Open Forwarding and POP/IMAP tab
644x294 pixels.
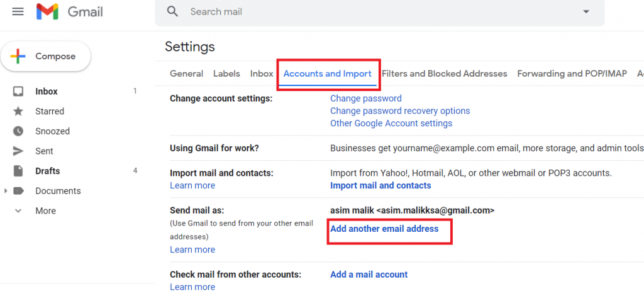pos(572,73)
